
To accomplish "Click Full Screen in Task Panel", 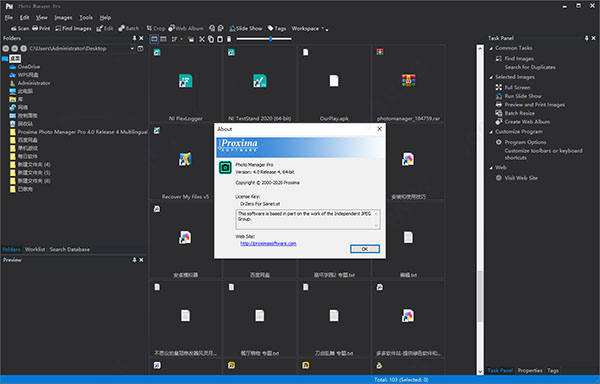I will point(517,88).
